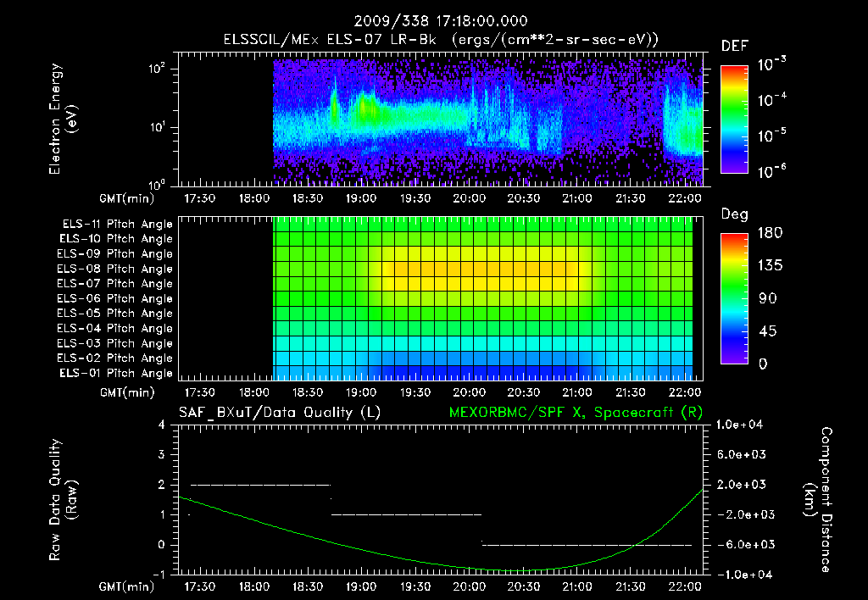
Task: Click the data quality line at level 2
Action: point(261,485)
